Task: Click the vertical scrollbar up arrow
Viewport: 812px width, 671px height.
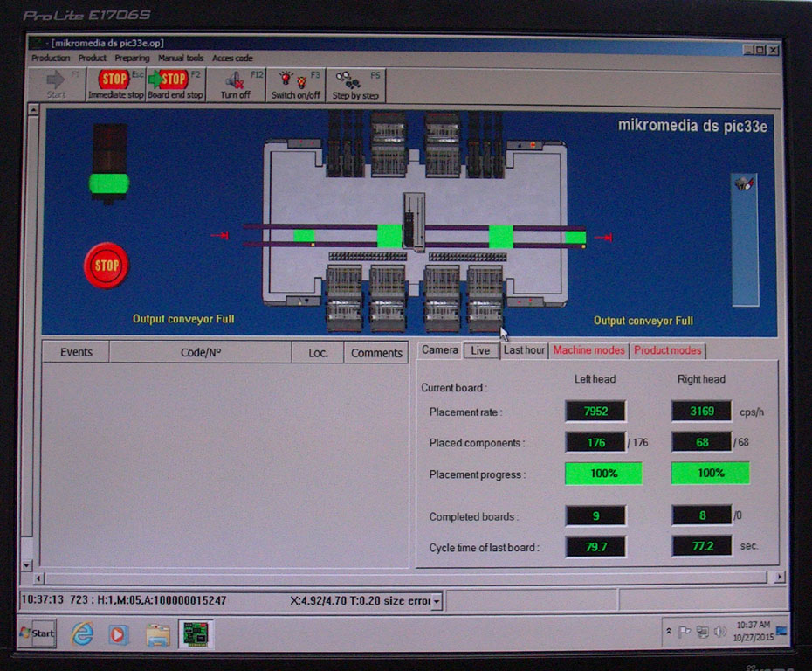Action: click(33, 110)
